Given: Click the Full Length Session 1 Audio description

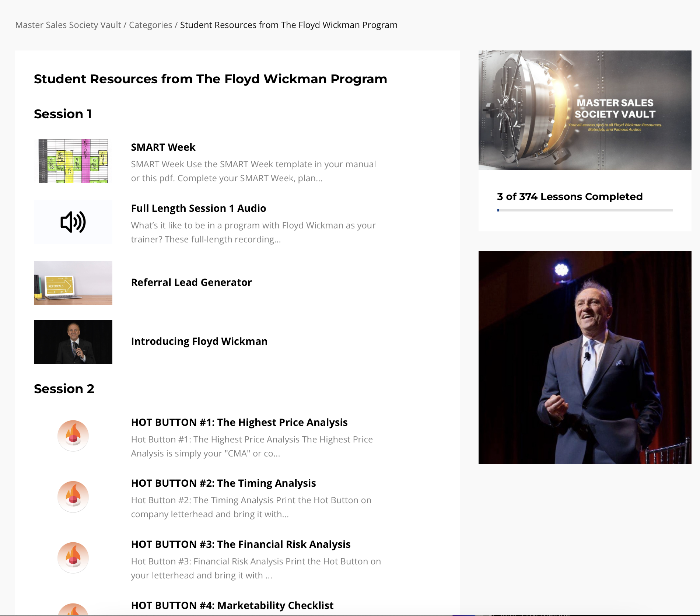Looking at the screenshot, I should 253,232.
